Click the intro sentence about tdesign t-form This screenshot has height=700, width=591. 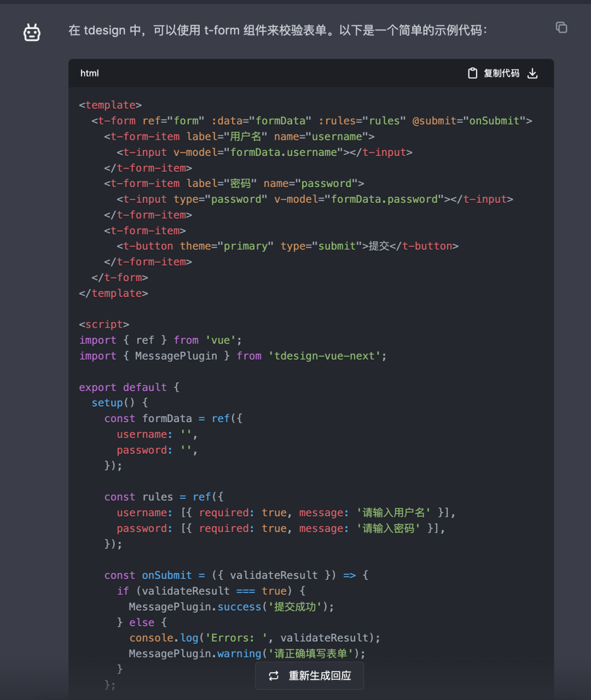[277, 30]
